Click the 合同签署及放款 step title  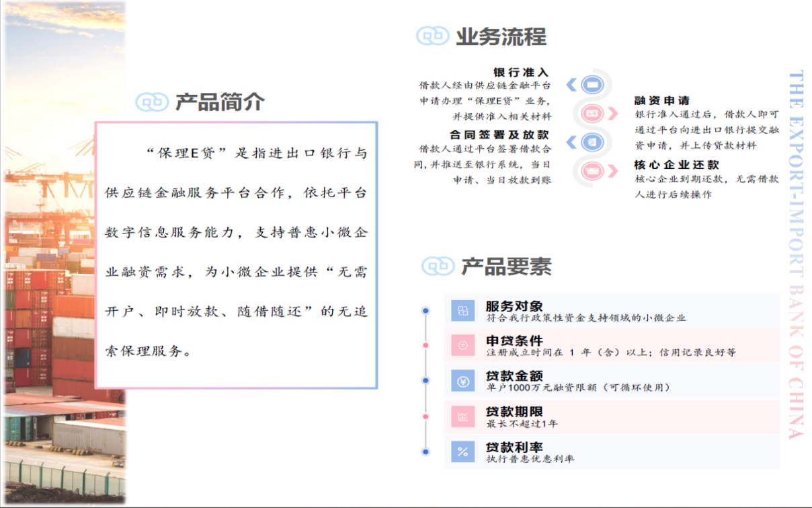[x=499, y=135]
